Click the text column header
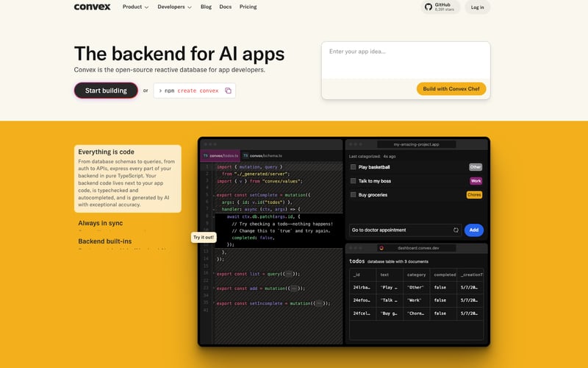The width and height of the screenshot is (588, 368). tap(390, 275)
